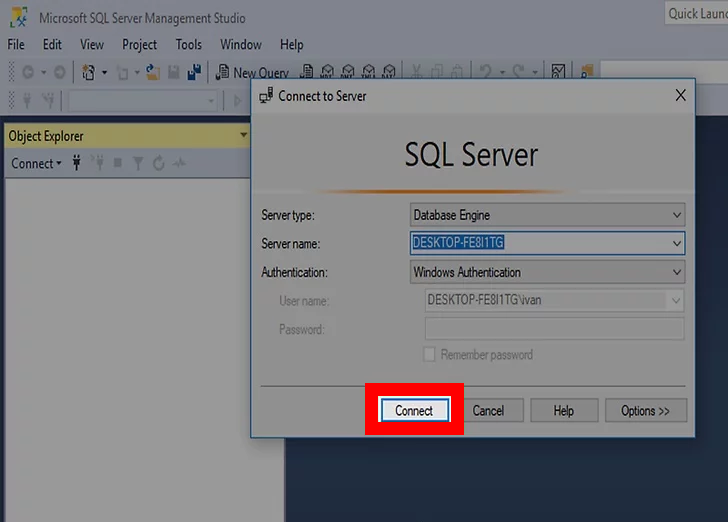Image resolution: width=728 pixels, height=522 pixels.
Task: Open the Tools menu
Action: coord(188,45)
